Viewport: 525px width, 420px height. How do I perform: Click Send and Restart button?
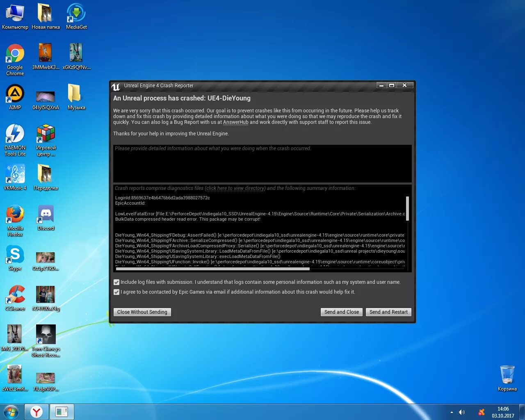tap(388, 312)
